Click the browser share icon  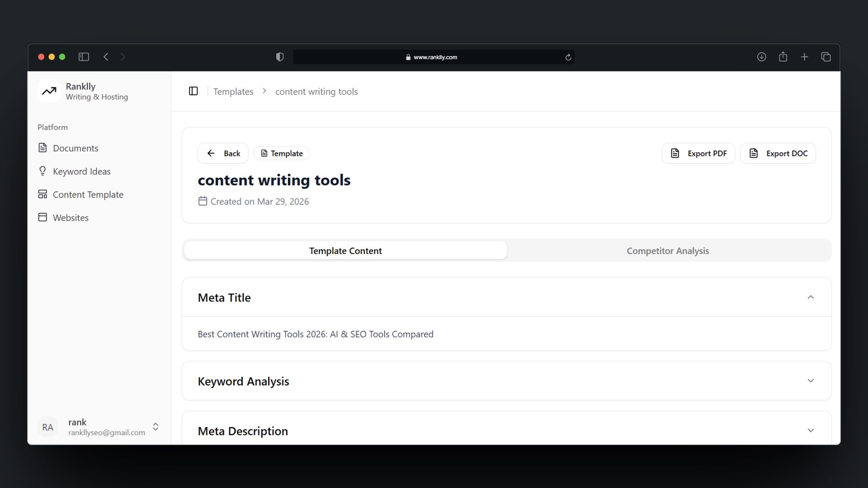point(783,56)
